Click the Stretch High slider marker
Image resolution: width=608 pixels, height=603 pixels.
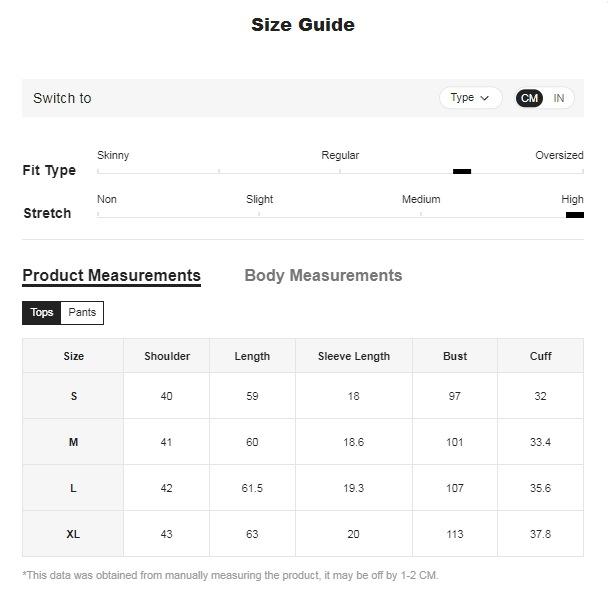point(574,215)
